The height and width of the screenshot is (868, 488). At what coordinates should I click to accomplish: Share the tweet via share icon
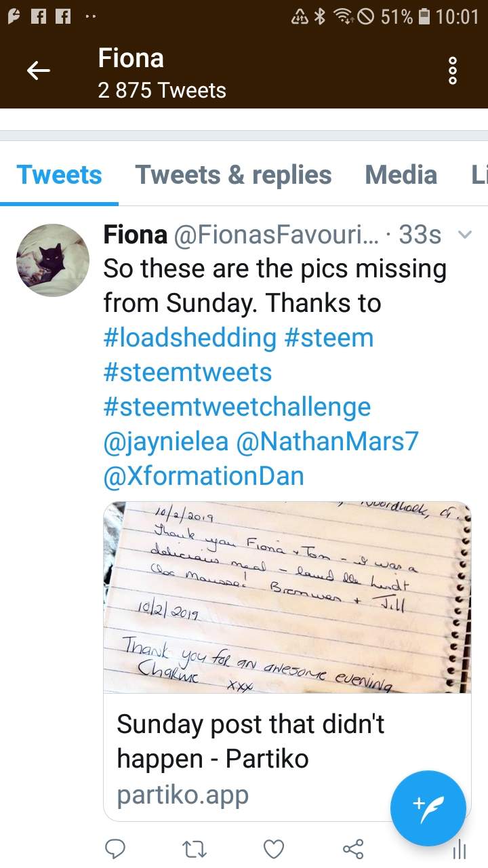coord(352,848)
